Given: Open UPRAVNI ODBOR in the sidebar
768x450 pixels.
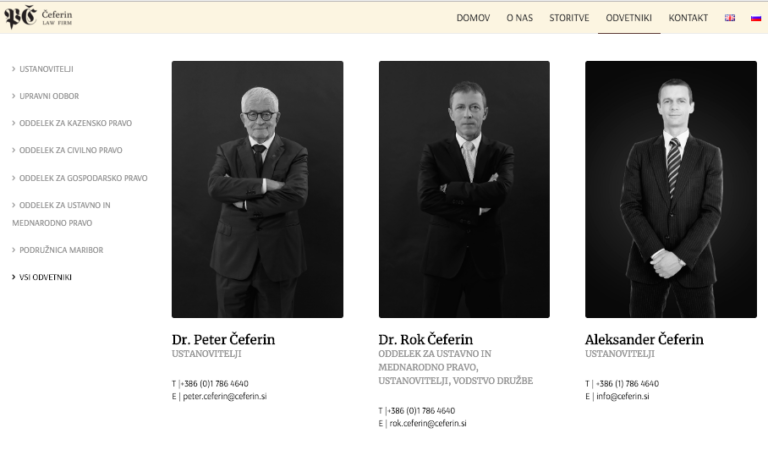Looking at the screenshot, I should [x=49, y=96].
